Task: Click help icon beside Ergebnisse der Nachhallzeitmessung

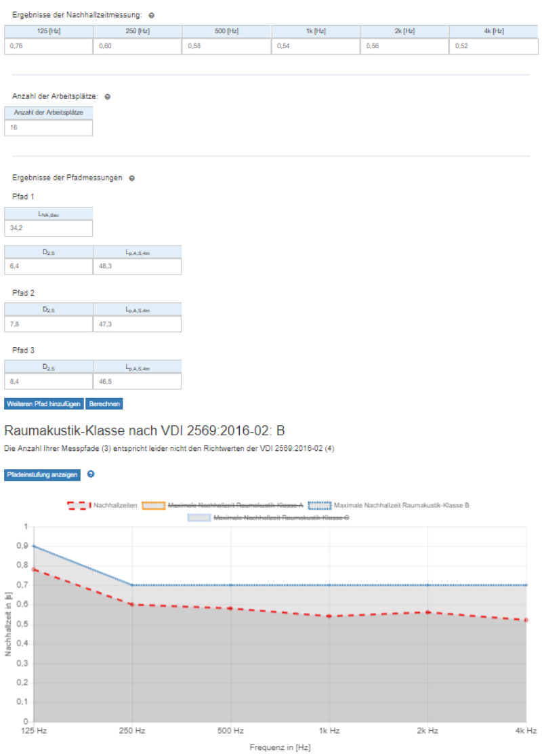Action: click(x=151, y=15)
